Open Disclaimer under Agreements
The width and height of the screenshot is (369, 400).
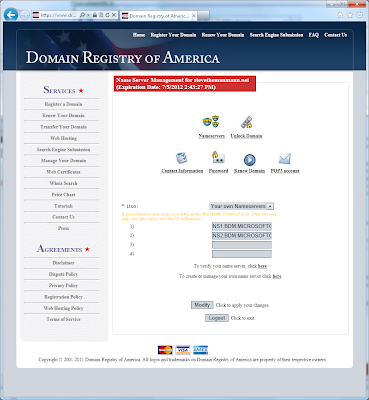pyautogui.click(x=63, y=263)
